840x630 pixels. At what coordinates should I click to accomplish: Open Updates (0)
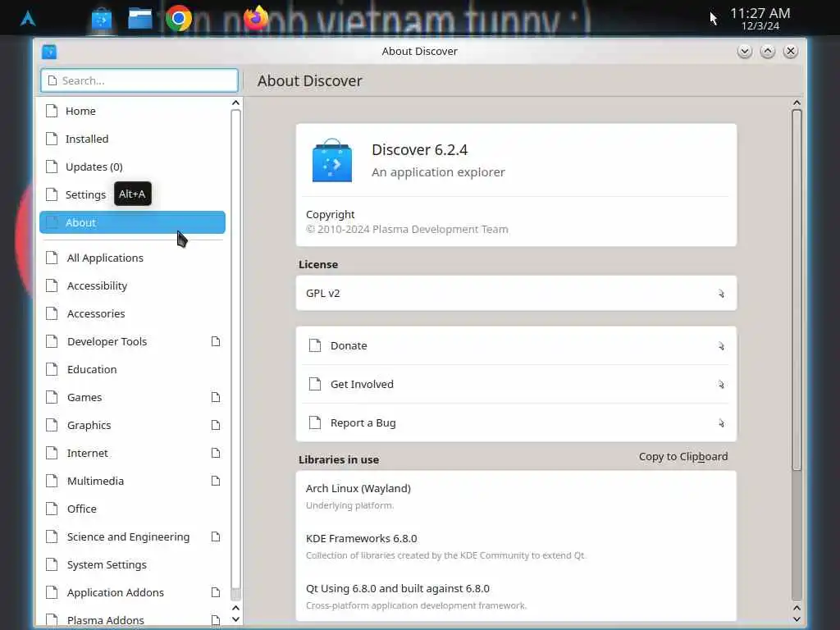(132, 167)
